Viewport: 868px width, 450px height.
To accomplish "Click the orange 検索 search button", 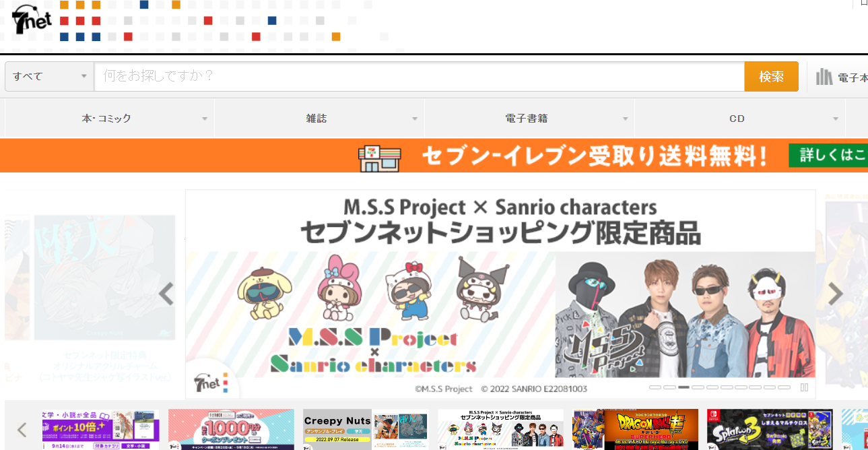I will [x=771, y=77].
